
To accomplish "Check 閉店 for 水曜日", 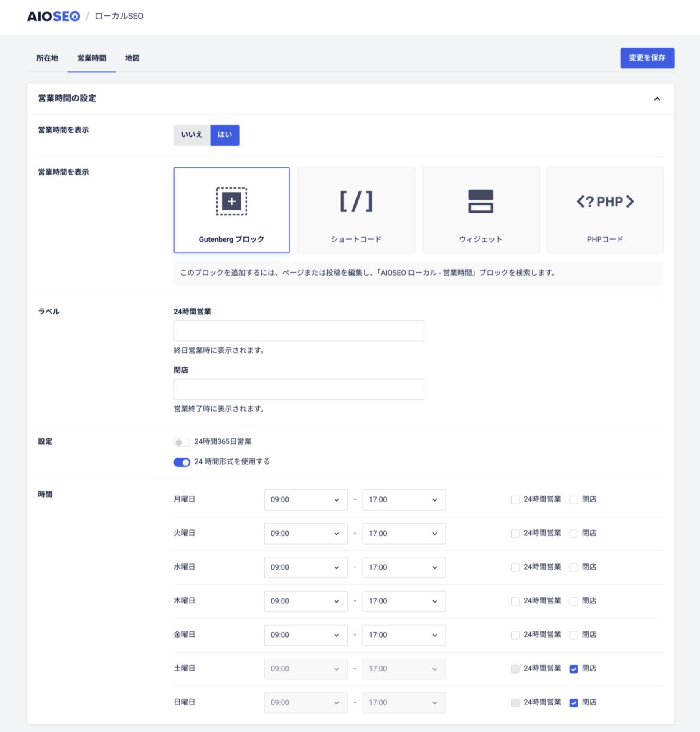I will 574,567.
